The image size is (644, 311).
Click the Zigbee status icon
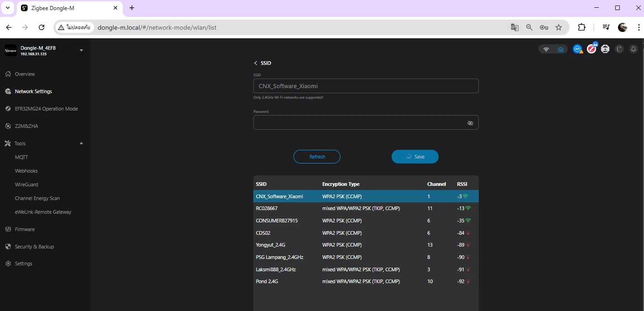(x=592, y=49)
